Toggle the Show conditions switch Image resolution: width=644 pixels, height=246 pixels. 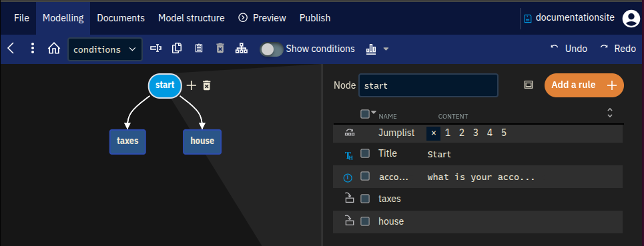point(272,49)
